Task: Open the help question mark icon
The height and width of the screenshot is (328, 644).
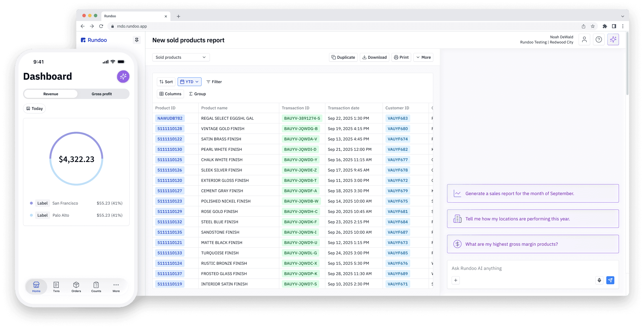Action: (x=599, y=40)
